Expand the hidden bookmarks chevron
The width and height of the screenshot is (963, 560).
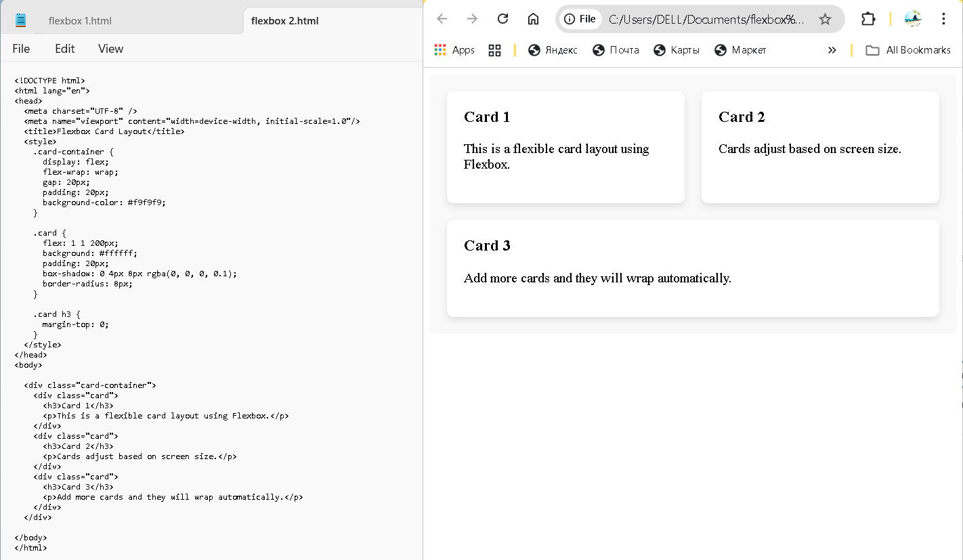click(x=832, y=50)
